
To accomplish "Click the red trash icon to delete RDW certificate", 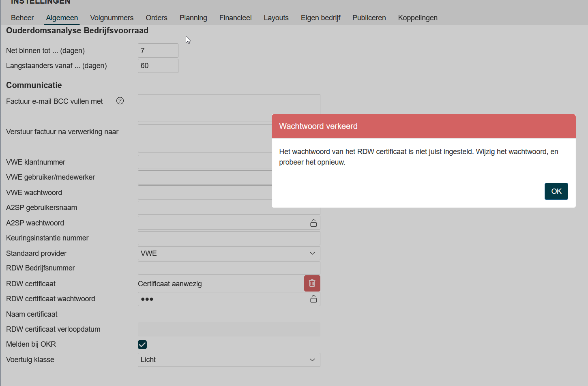I will [312, 283].
